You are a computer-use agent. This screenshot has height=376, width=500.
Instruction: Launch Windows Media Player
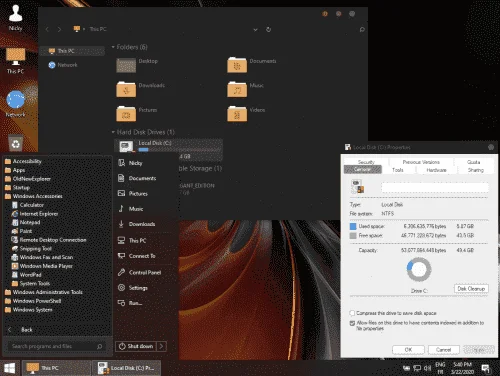pos(42,266)
